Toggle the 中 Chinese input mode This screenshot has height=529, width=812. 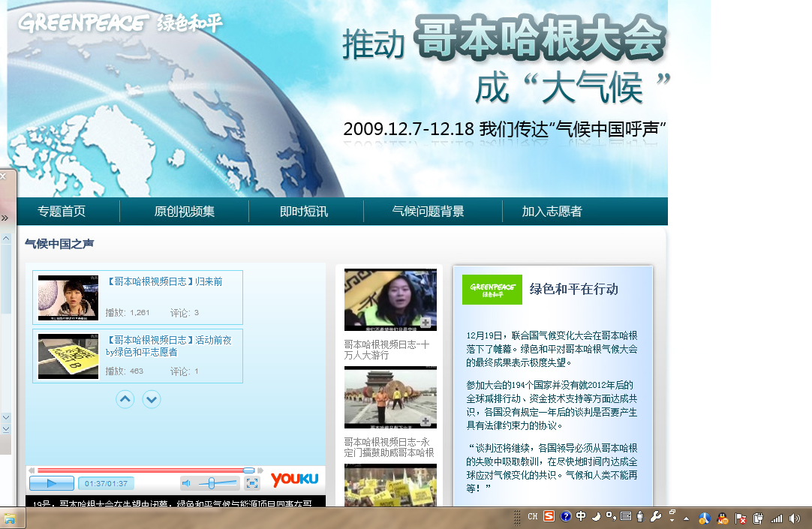(x=581, y=516)
